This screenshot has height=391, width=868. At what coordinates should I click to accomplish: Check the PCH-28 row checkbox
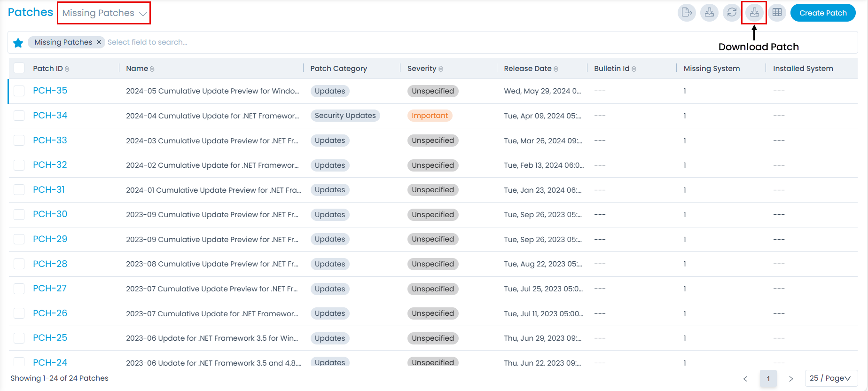19,264
